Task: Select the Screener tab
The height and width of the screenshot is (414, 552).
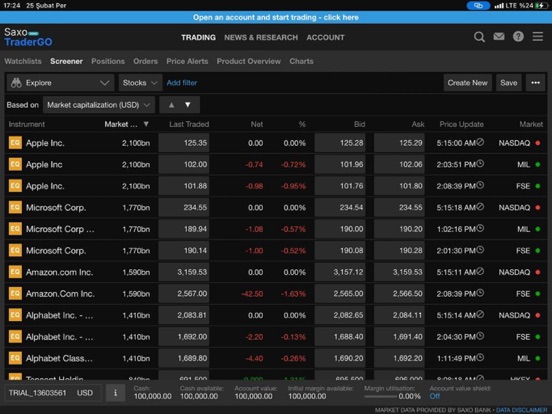Action: pyautogui.click(x=66, y=61)
